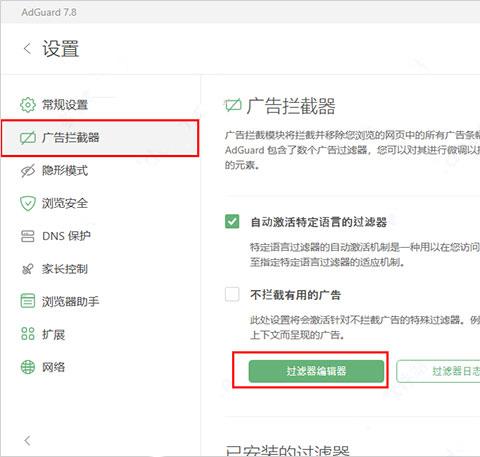This screenshot has height=457, width=480.
Task: Click the server icon for DNS 保护
Action: 28,236
